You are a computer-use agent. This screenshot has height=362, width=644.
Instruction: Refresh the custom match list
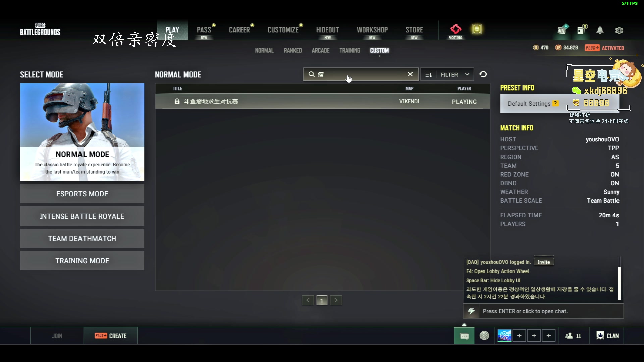(x=483, y=74)
